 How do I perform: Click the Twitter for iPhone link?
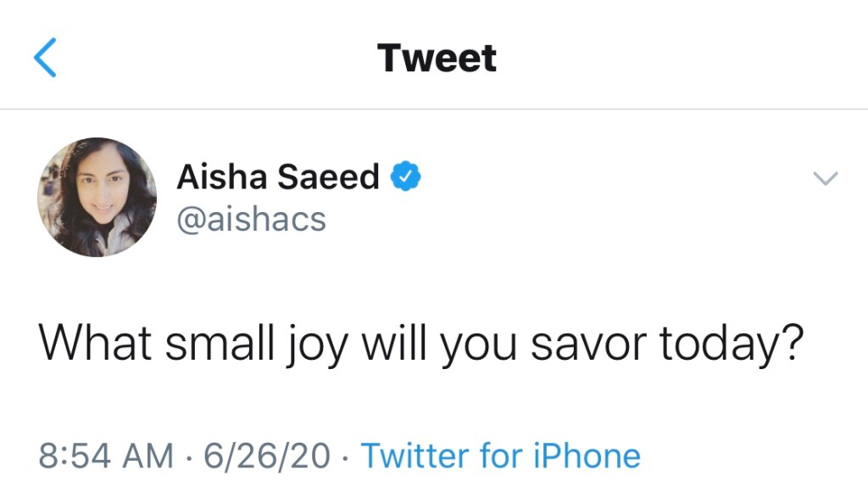tap(500, 456)
